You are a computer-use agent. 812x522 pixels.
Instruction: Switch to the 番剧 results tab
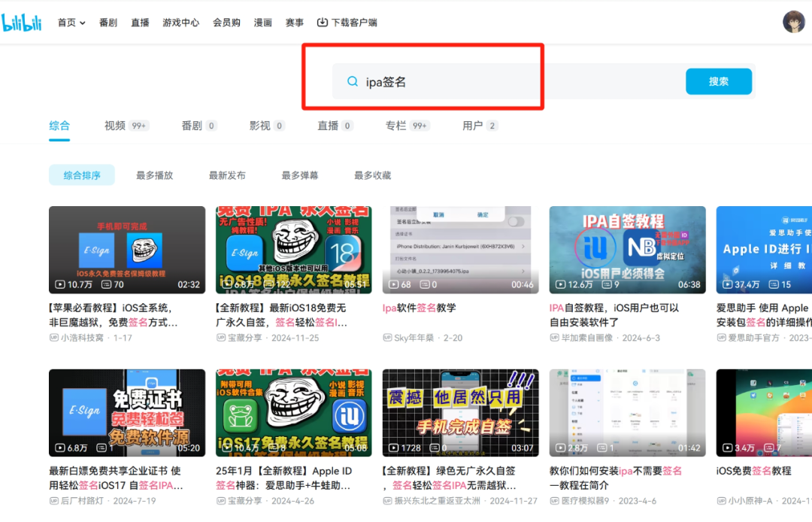click(x=198, y=126)
